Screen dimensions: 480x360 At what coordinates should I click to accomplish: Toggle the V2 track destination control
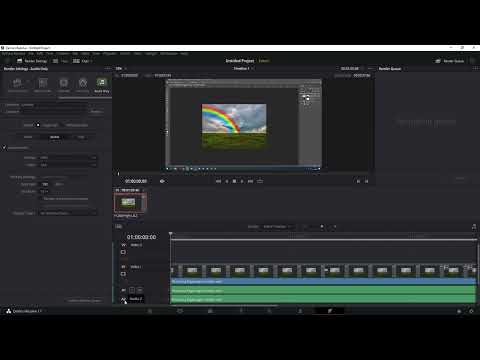coord(123,245)
